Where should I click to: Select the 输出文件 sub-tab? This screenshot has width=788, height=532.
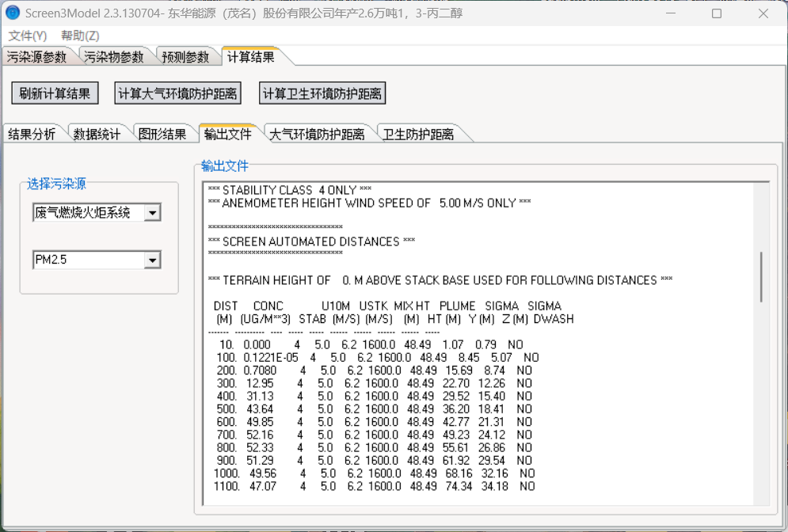point(227,134)
